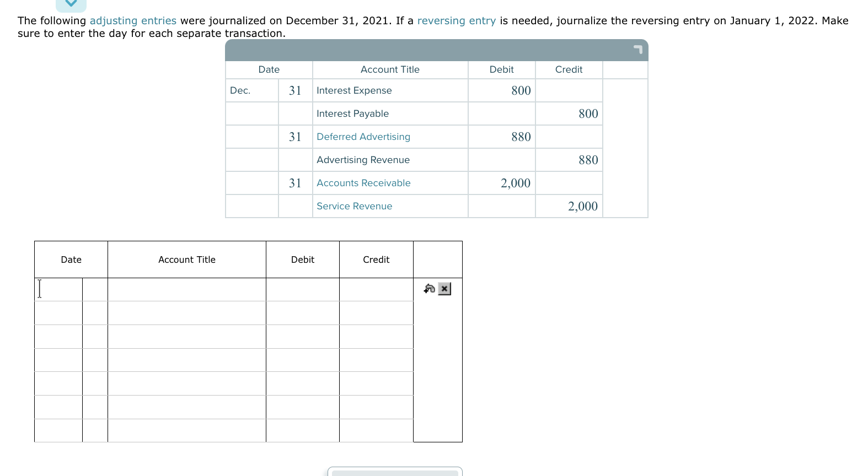Focus the Account Title field in the first journal row
Screen dimensions: 868x476
pyautogui.click(x=187, y=290)
